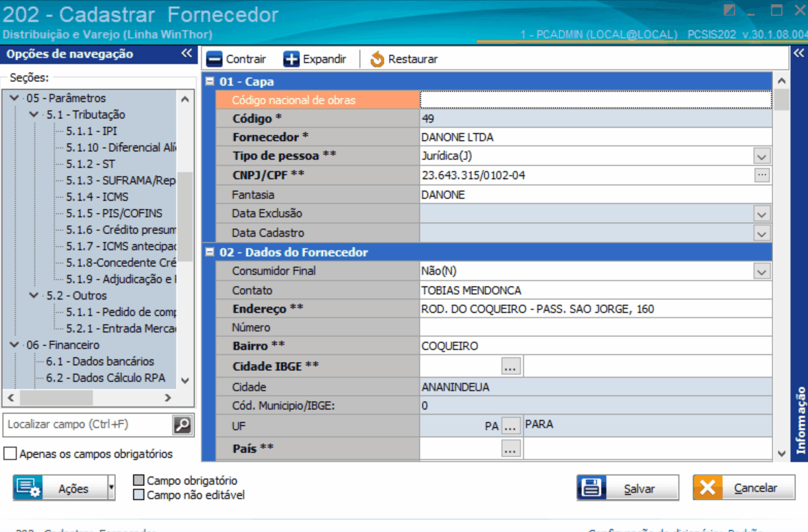Click the Cancelar X icon
This screenshot has width=808, height=532.
pos(708,487)
